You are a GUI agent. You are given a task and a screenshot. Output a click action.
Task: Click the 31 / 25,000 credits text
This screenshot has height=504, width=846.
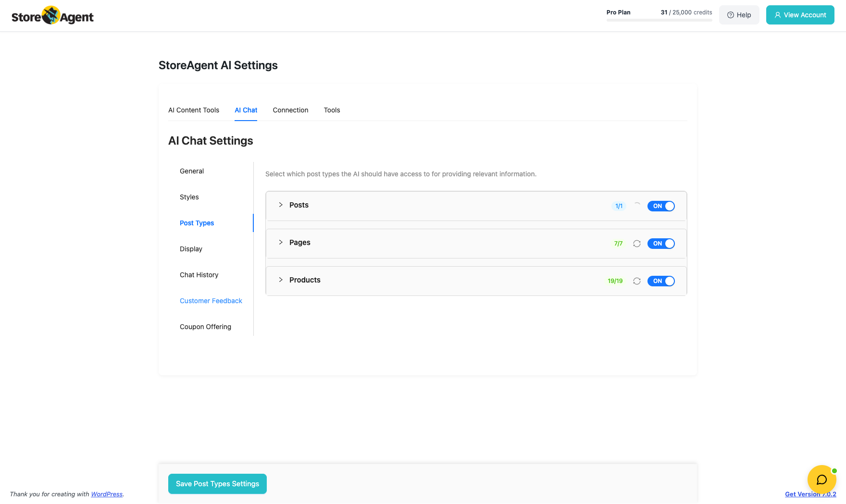(x=686, y=12)
